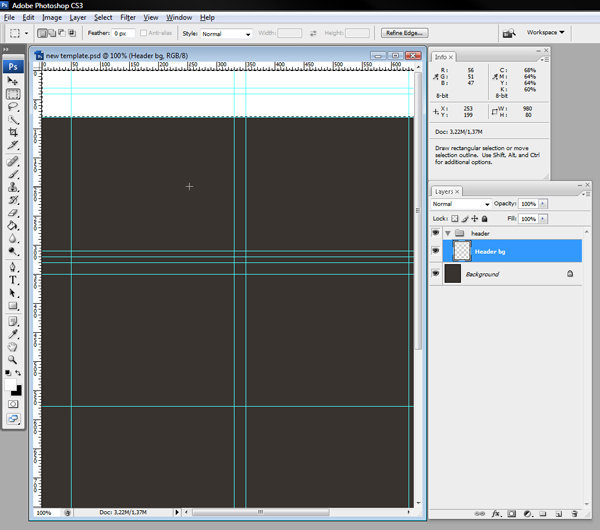Hide the header group visibility eye
Screen dimensions: 600x530
pos(435,233)
